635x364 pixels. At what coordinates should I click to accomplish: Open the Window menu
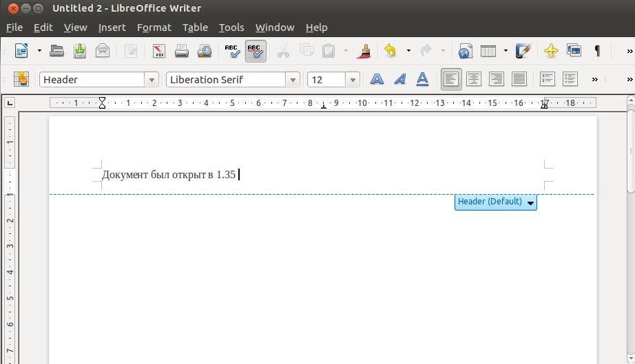(x=275, y=28)
